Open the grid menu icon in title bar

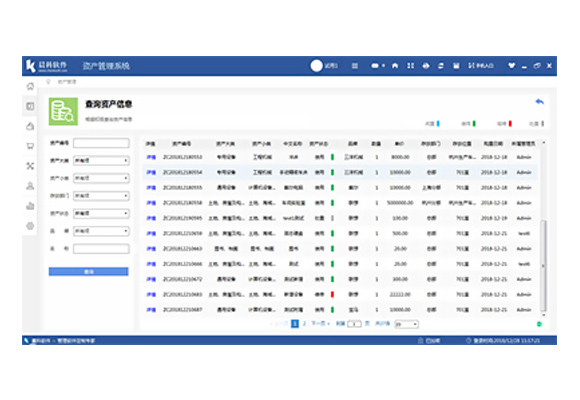coord(355,66)
